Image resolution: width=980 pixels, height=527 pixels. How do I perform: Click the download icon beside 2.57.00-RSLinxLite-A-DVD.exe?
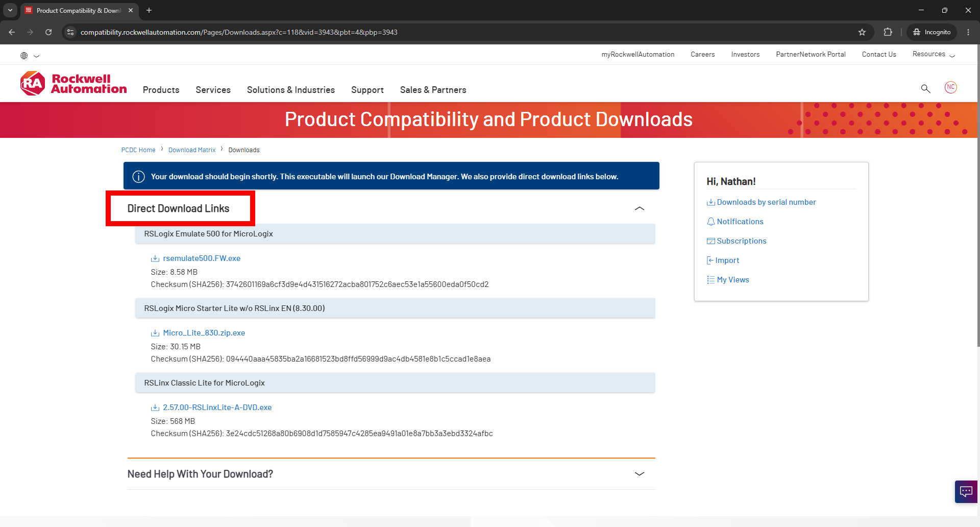(155, 408)
